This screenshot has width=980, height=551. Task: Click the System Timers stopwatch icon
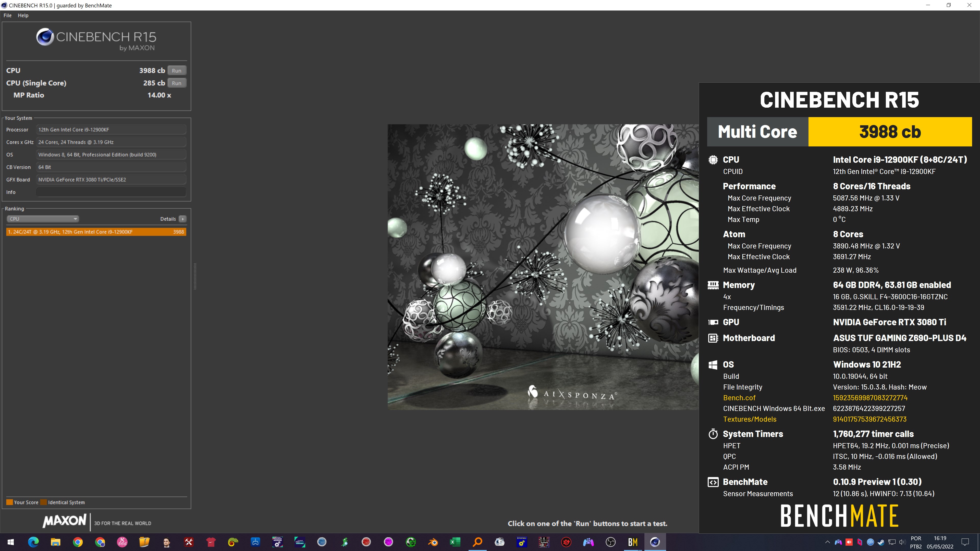[713, 434]
